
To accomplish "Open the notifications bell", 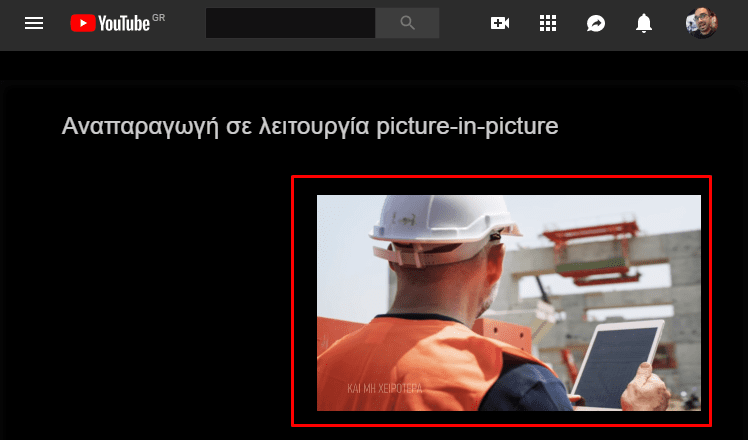I will (644, 23).
